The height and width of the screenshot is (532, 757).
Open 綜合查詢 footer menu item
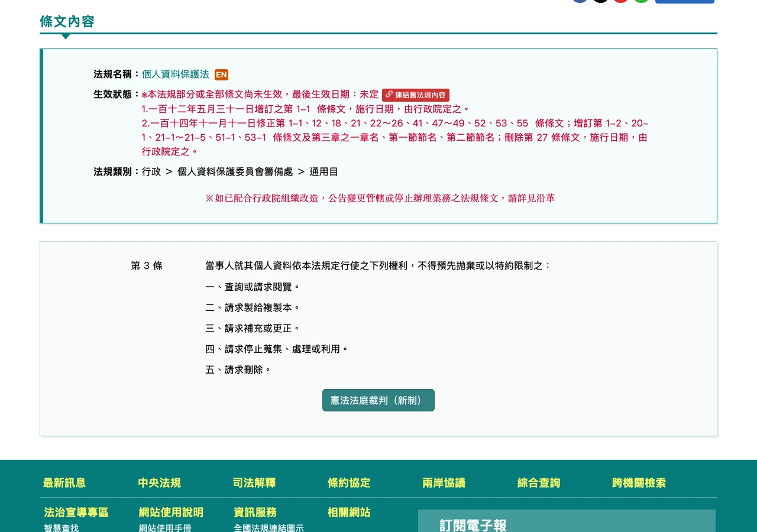(539, 483)
